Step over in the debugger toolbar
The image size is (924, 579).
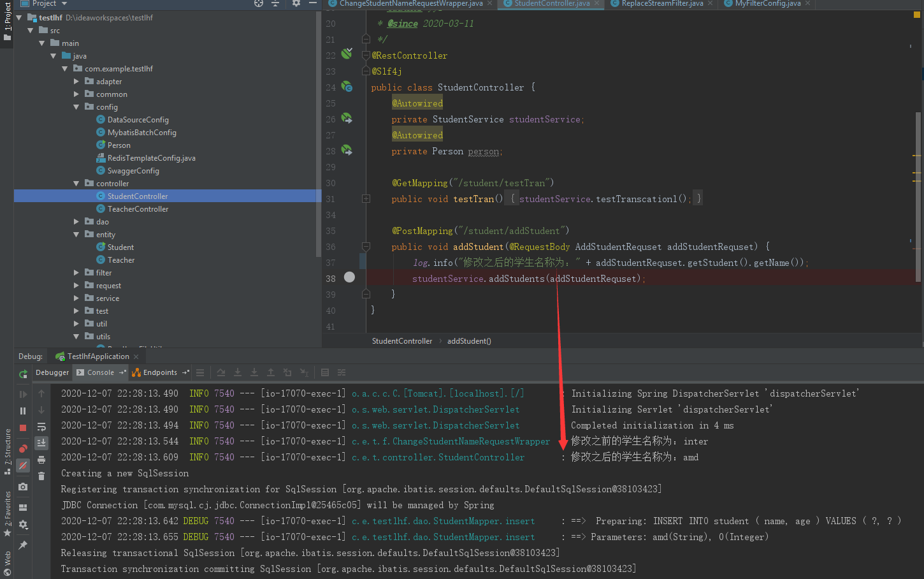pos(221,373)
